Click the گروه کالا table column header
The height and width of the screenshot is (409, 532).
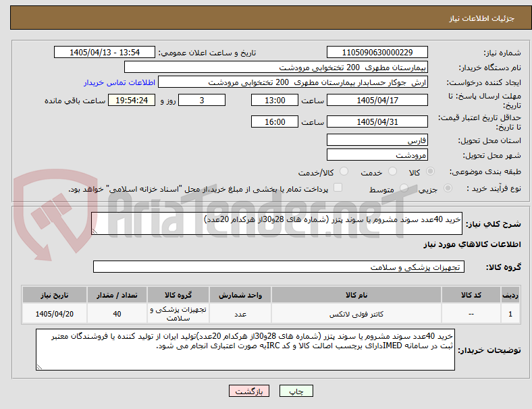click(178, 295)
